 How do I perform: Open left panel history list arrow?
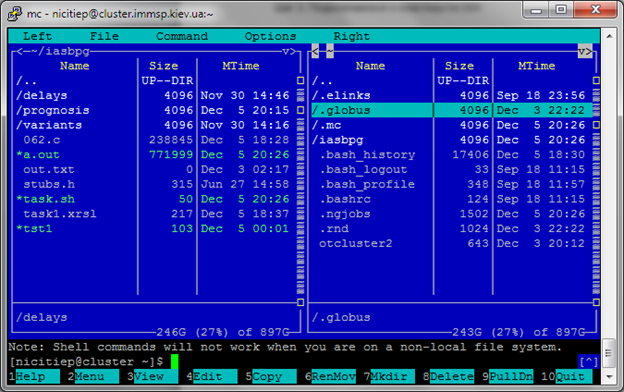[289, 51]
